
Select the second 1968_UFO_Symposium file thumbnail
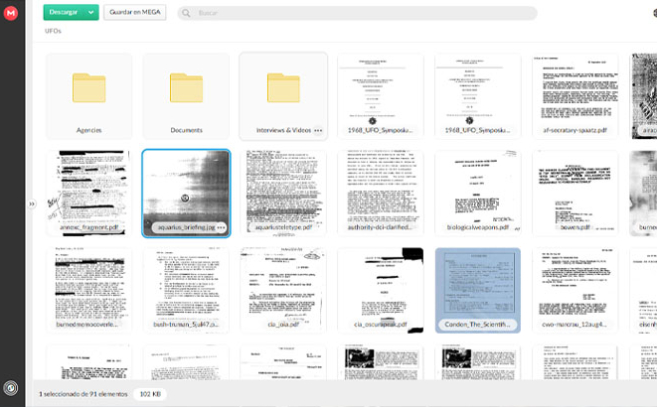(478, 96)
